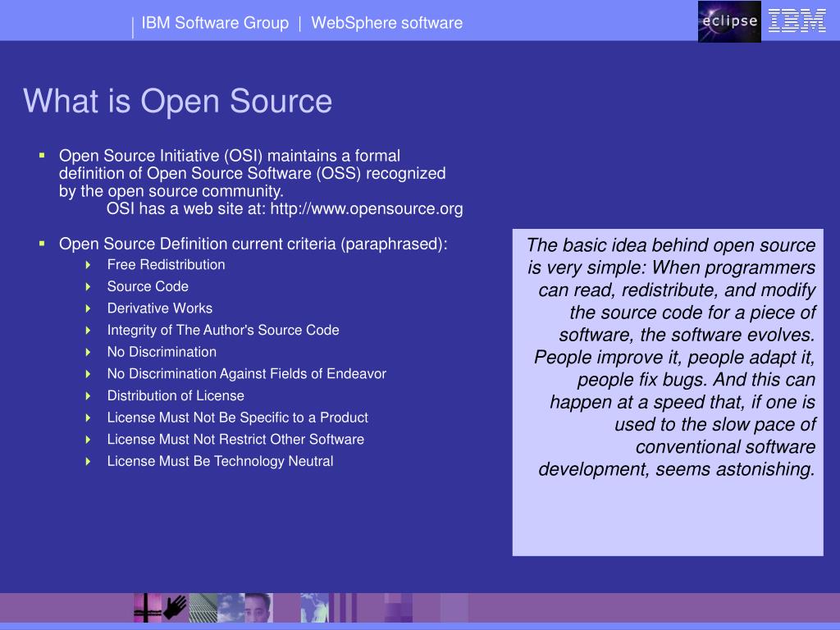Click arrow bullet beside Source Code
Screen dimensions: 840x630
[89, 286]
